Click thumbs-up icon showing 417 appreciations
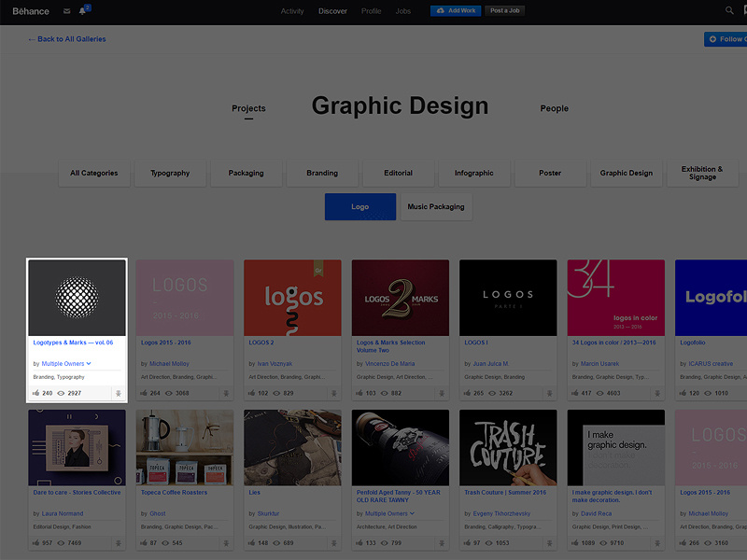Screen dimensions: 747x560 [575, 393]
